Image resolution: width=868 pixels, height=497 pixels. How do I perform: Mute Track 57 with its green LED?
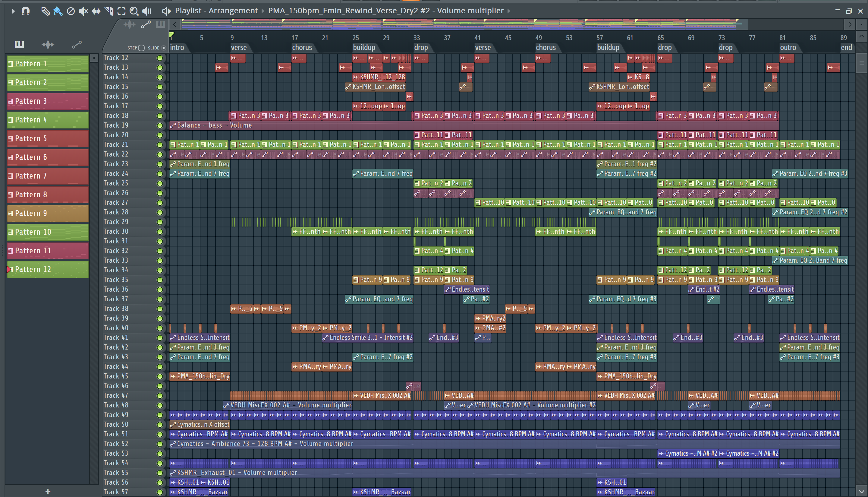click(x=160, y=492)
